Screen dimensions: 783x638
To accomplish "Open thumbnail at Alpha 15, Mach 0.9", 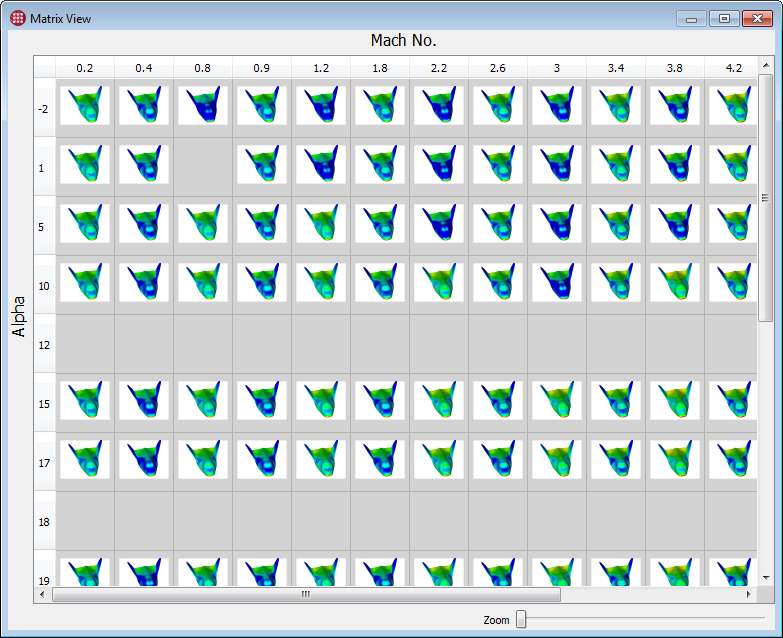I will pyautogui.click(x=262, y=400).
